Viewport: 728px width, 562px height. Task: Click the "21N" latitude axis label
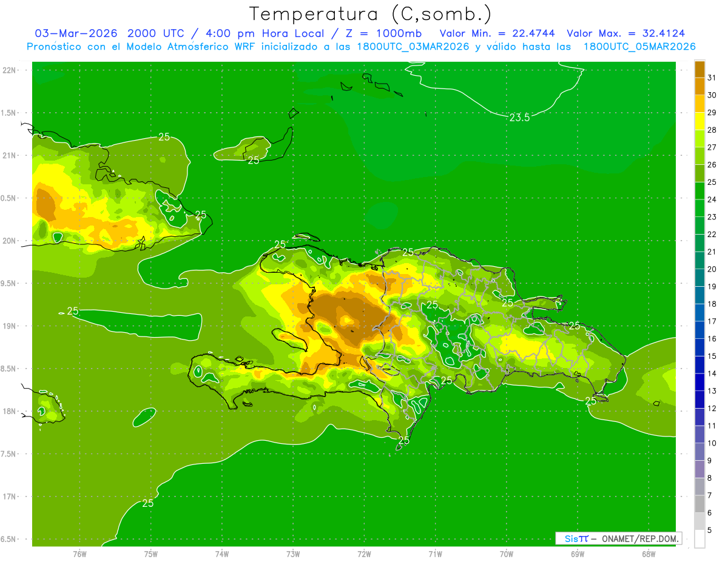(x=8, y=156)
